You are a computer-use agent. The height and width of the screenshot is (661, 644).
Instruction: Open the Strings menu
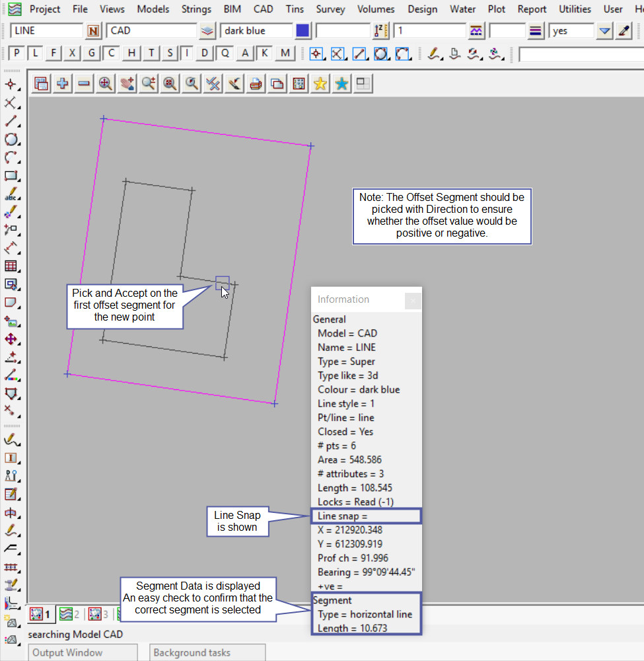pos(196,9)
